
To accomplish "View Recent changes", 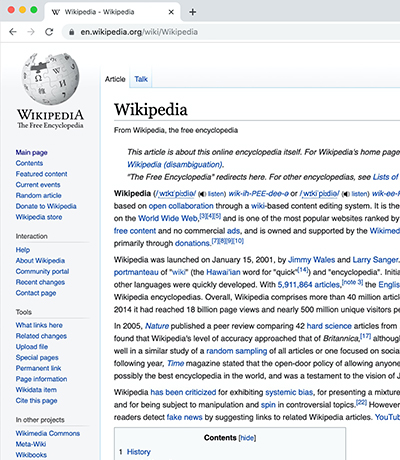I will click(x=40, y=282).
